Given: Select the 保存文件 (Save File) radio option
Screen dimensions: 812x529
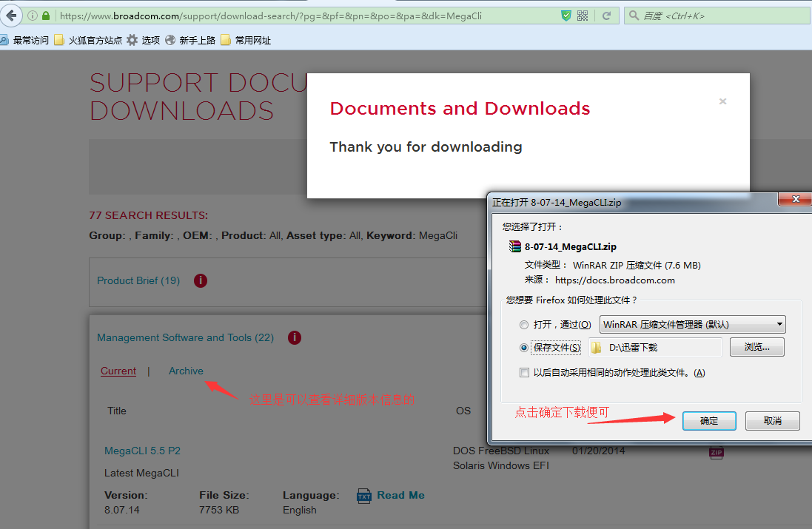Looking at the screenshot, I should [x=524, y=348].
